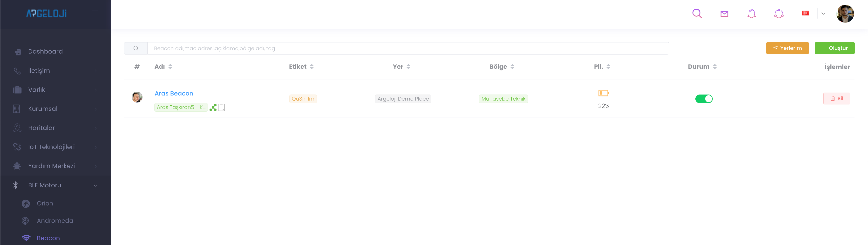Click the Turkish flag language icon

pos(805,13)
